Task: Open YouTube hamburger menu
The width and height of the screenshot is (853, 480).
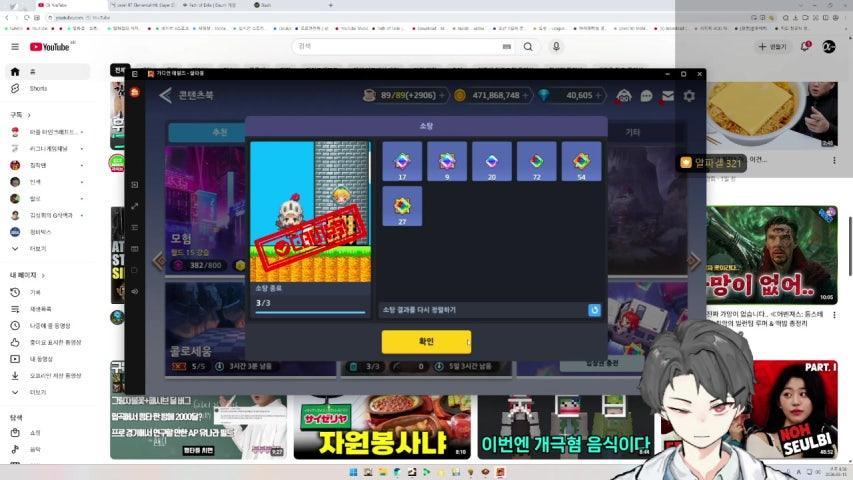Action: [14, 47]
